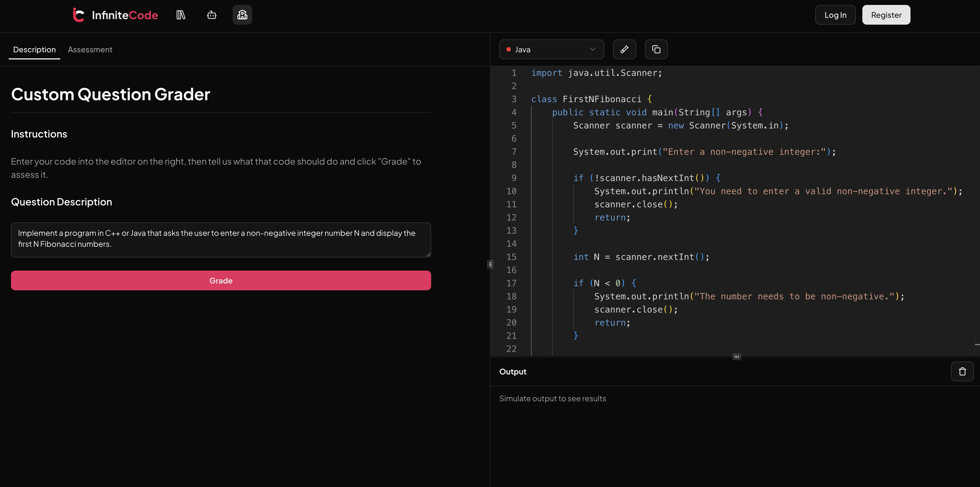Click the pencil edit code icon

pos(624,50)
